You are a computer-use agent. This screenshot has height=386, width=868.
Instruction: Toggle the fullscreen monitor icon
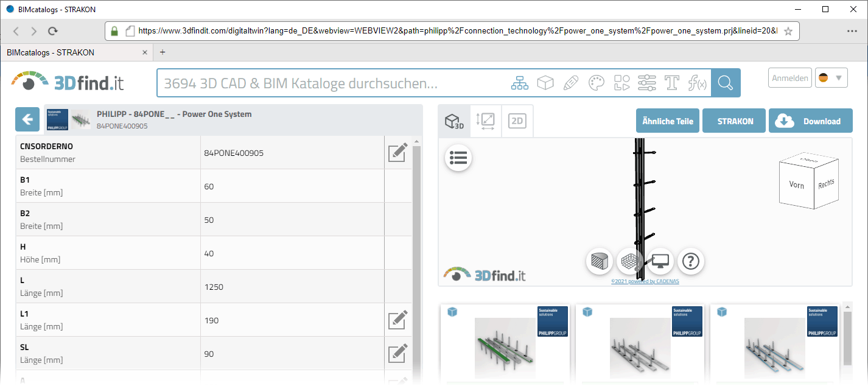tap(660, 261)
